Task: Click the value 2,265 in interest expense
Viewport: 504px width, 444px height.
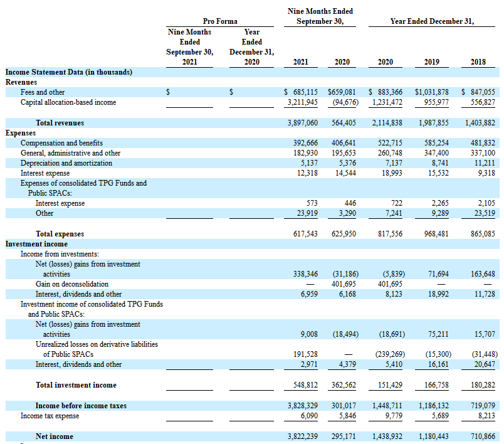Action: click(x=440, y=203)
